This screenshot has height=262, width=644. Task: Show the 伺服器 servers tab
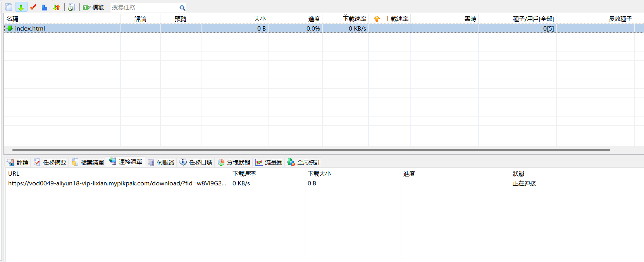[161, 162]
